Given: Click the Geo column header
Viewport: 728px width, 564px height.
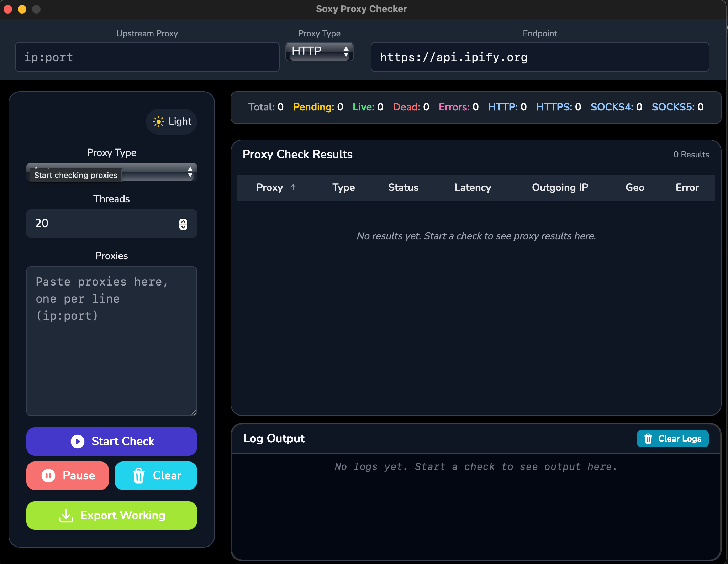Looking at the screenshot, I should click(635, 188).
